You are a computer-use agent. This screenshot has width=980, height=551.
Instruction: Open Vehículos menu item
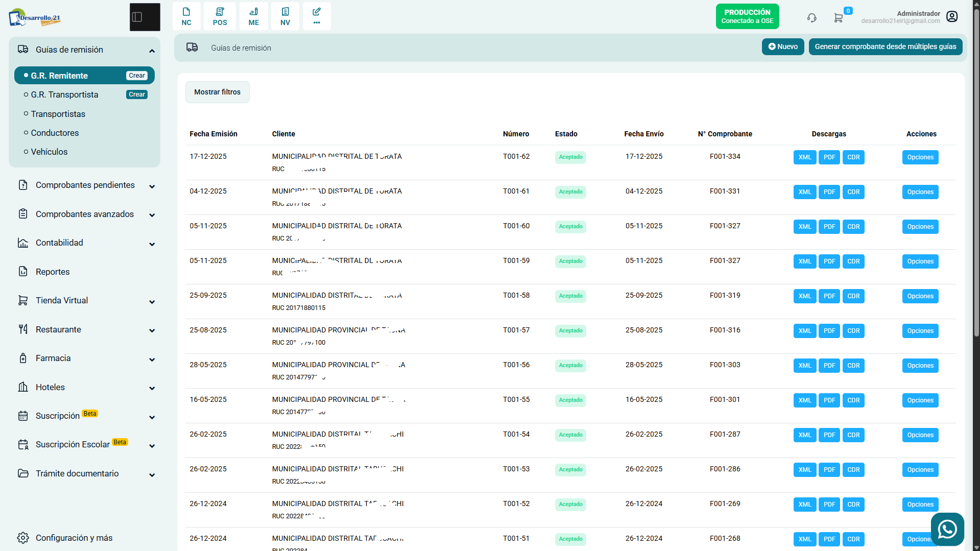point(49,152)
